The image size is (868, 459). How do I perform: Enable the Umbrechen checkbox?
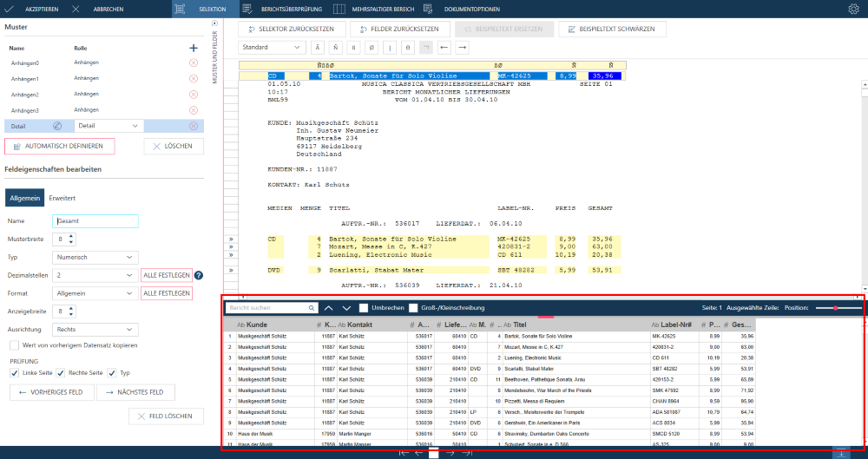coord(364,308)
